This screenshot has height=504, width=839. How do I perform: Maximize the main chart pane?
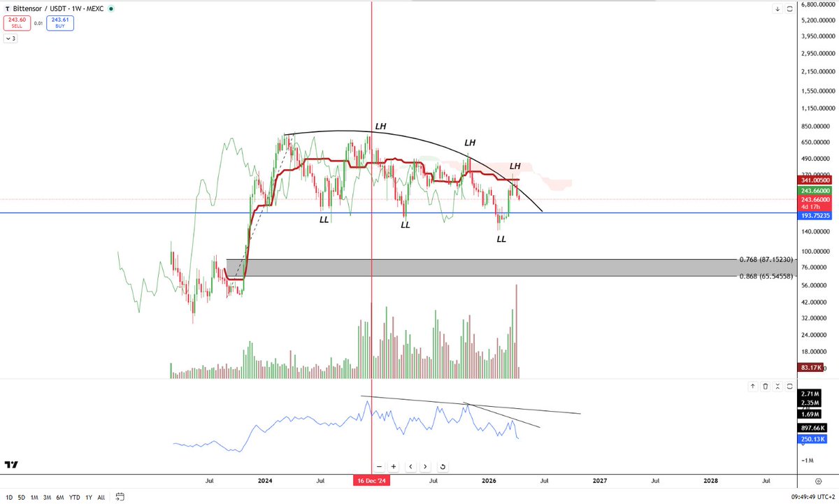[789, 10]
